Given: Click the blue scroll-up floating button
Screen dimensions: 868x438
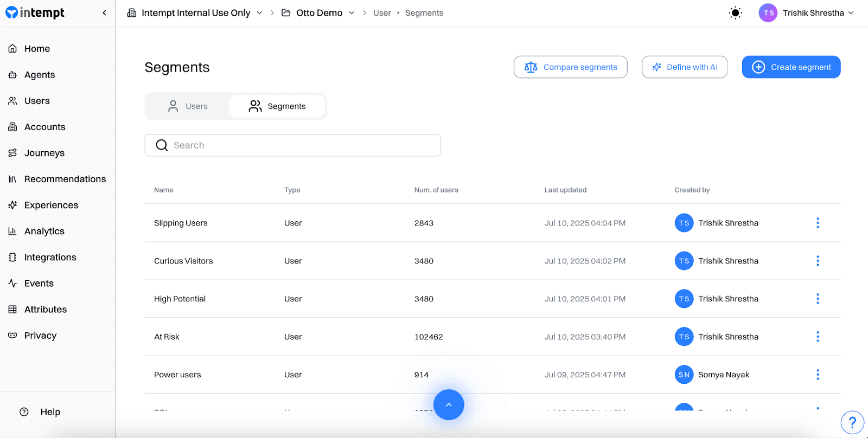Looking at the screenshot, I should [x=449, y=405].
